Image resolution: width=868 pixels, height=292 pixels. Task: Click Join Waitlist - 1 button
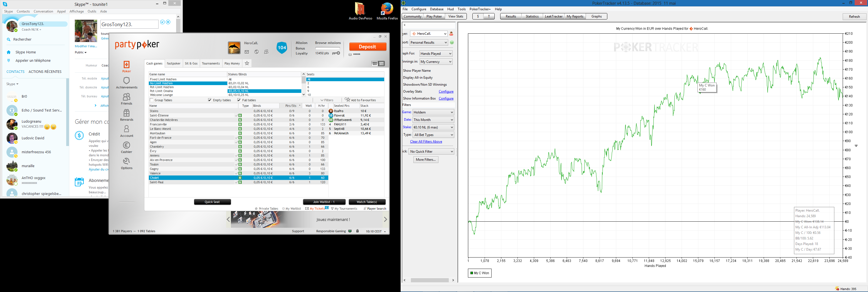click(x=324, y=202)
